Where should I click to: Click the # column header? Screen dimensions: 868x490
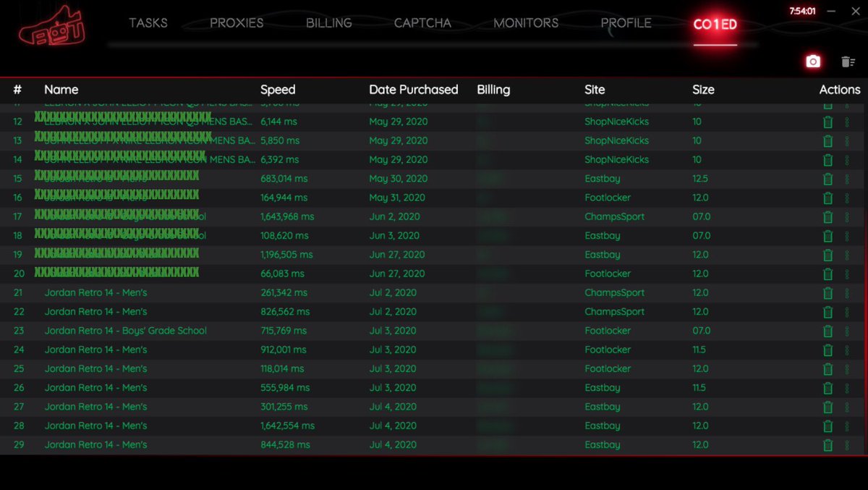coord(17,90)
